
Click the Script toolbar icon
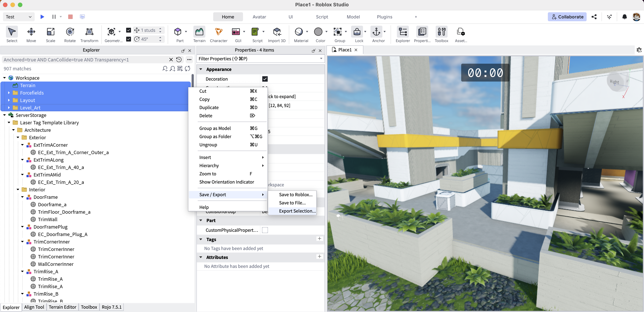(255, 32)
